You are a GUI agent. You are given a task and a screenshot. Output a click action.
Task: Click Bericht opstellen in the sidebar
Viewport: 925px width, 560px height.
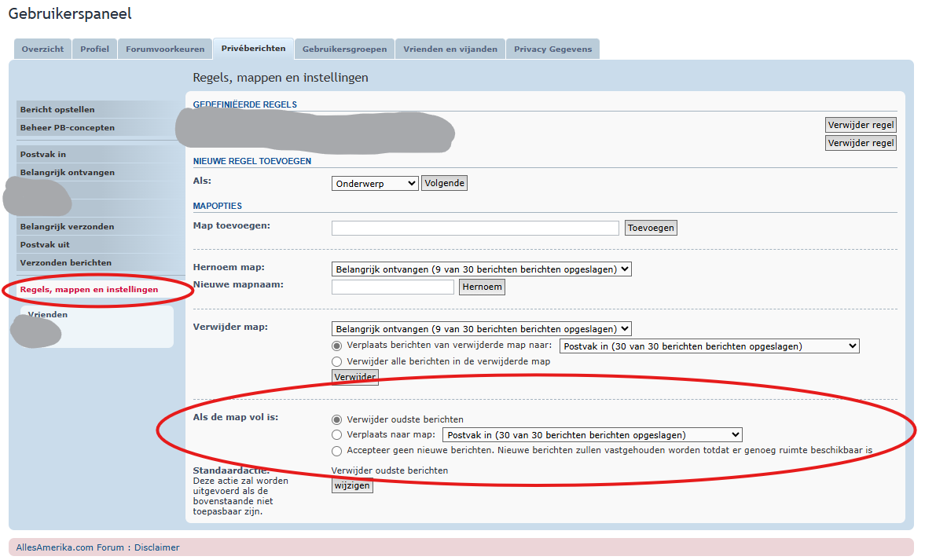[57, 110]
